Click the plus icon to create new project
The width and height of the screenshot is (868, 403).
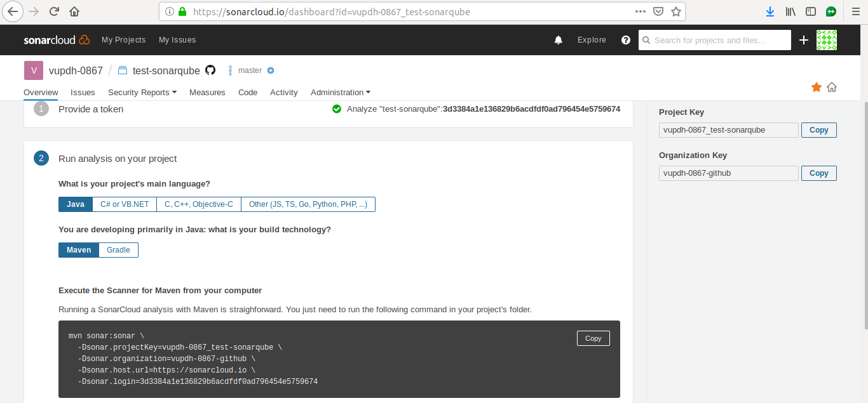point(804,40)
